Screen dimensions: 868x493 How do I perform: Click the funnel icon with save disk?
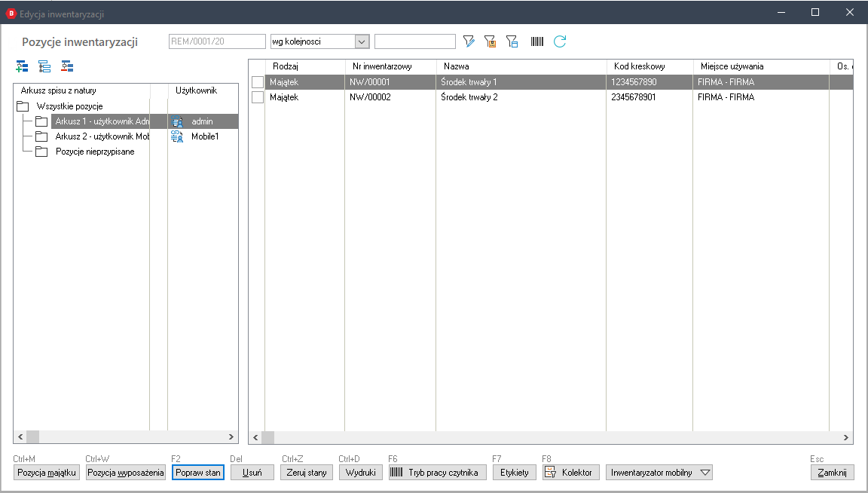click(x=490, y=41)
